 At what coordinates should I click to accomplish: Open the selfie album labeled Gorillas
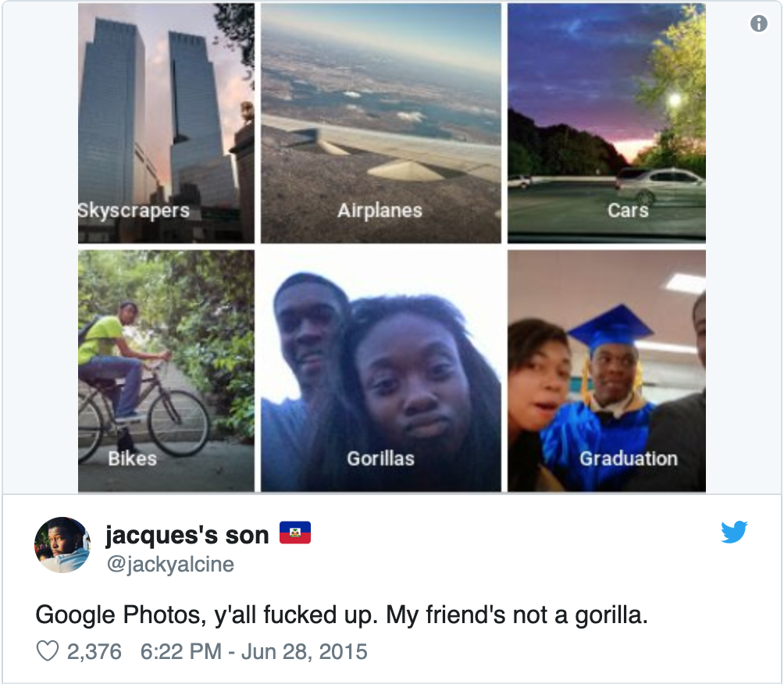click(381, 371)
